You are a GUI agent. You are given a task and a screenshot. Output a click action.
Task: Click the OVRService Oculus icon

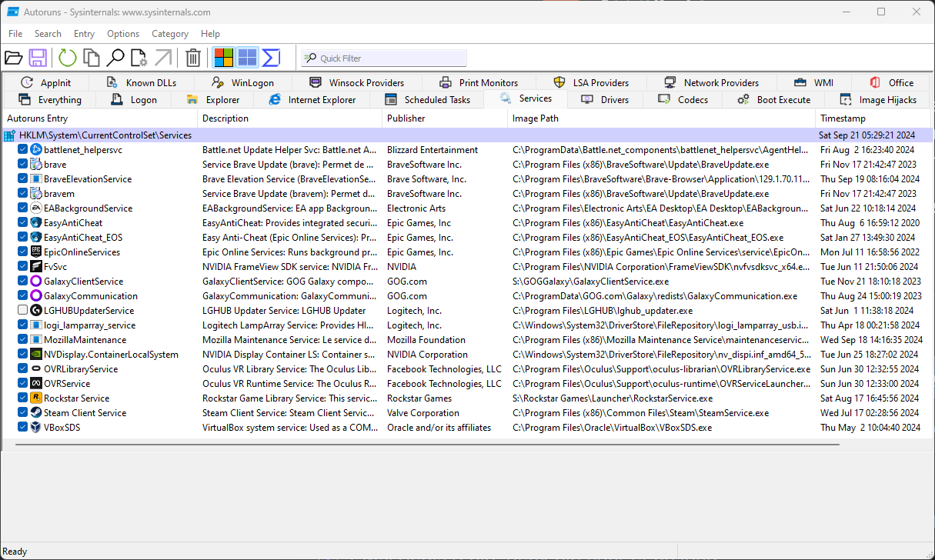point(35,384)
